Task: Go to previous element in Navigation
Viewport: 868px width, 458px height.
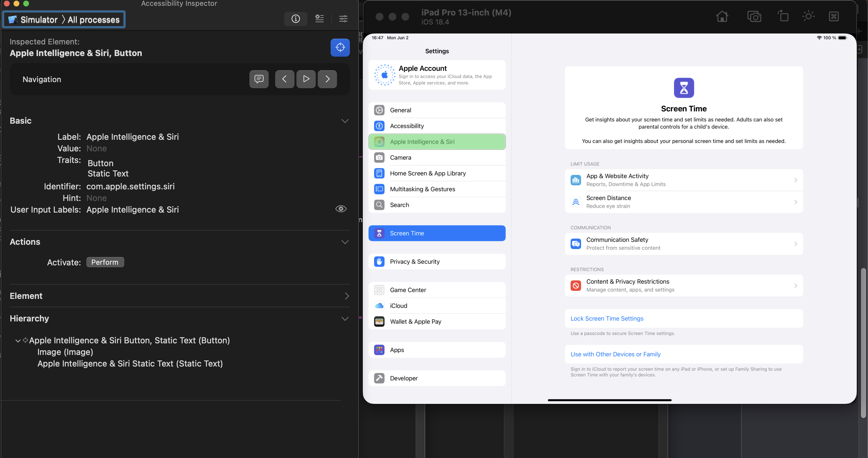Action: click(x=285, y=79)
